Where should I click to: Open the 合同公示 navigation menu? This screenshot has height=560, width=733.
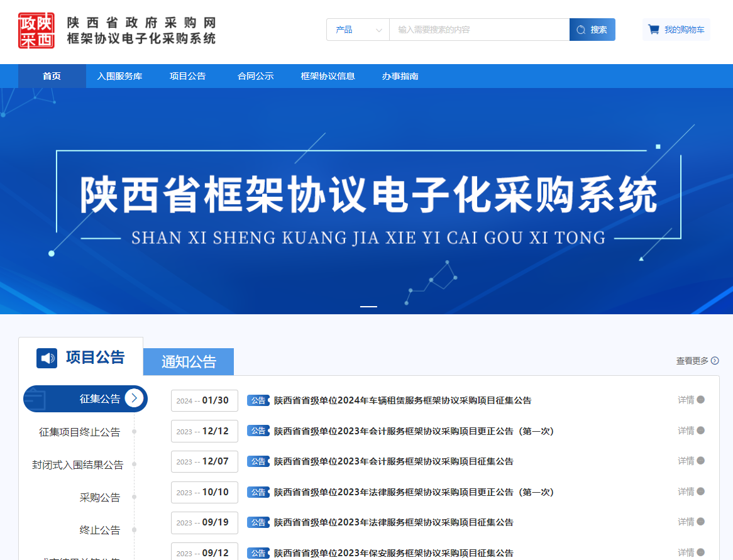(255, 75)
